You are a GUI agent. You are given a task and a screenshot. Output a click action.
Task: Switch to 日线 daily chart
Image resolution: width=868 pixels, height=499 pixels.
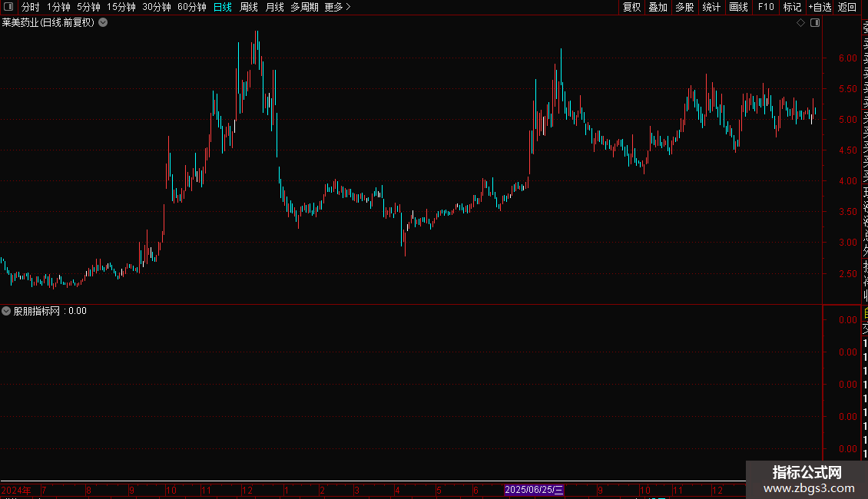(x=223, y=7)
